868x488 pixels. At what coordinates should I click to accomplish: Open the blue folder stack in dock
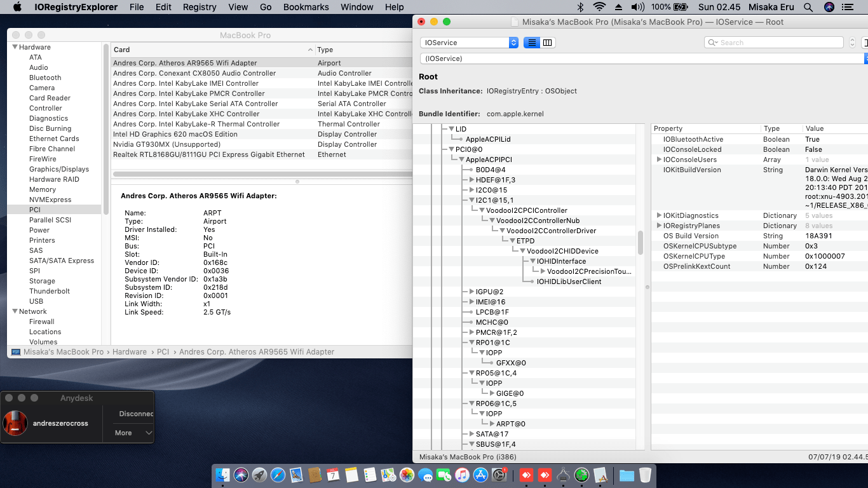(x=627, y=475)
